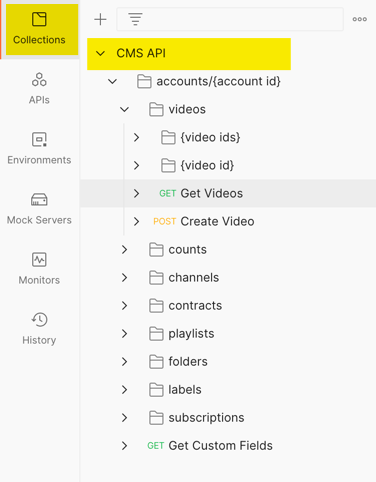This screenshot has width=376, height=482.
Task: Switch to Environments sidebar tab
Action: tap(39, 149)
